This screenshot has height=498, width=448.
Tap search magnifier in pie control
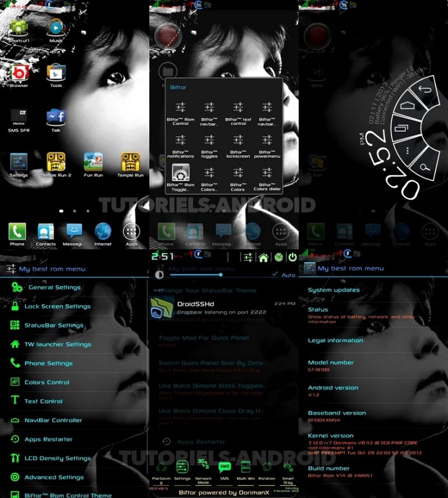click(x=425, y=167)
